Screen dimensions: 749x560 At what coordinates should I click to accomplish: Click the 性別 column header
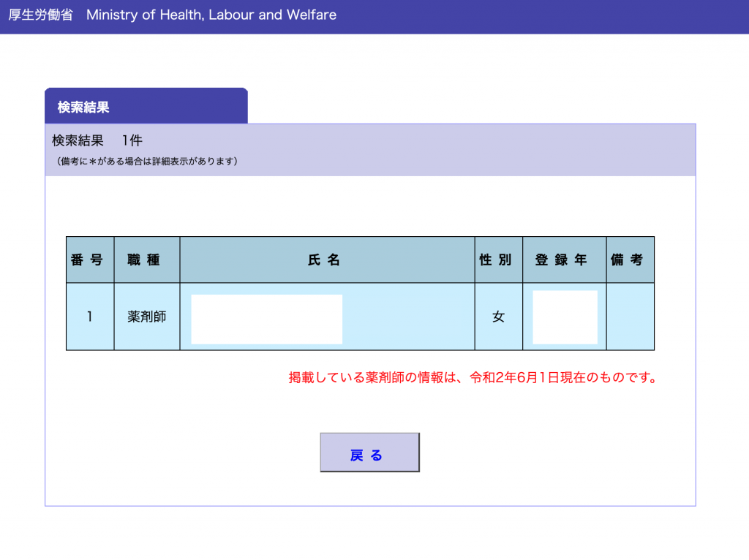[x=498, y=260]
